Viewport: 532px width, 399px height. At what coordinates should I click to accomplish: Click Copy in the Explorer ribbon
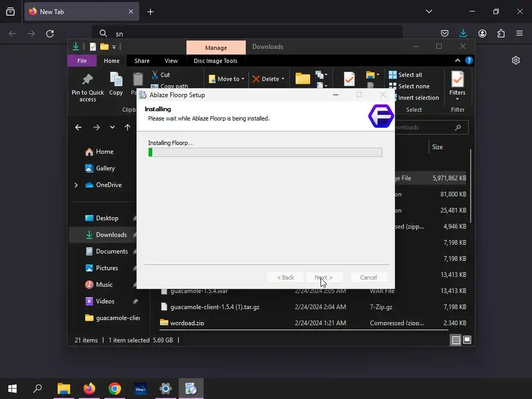pyautogui.click(x=116, y=84)
